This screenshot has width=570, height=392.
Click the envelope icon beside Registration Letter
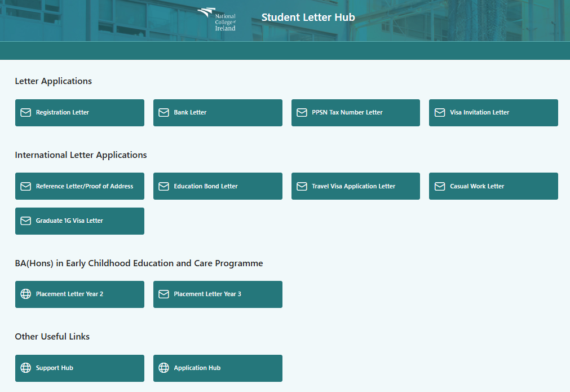(25, 113)
